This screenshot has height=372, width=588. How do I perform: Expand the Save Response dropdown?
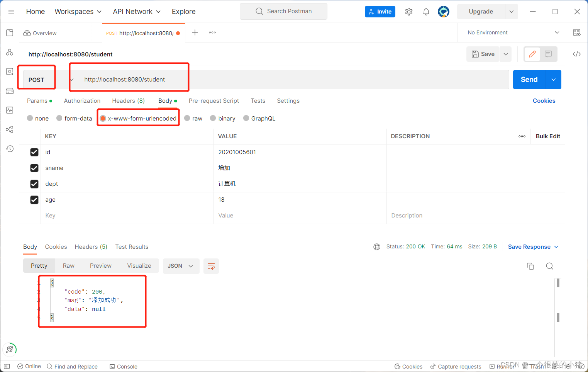coord(533,247)
